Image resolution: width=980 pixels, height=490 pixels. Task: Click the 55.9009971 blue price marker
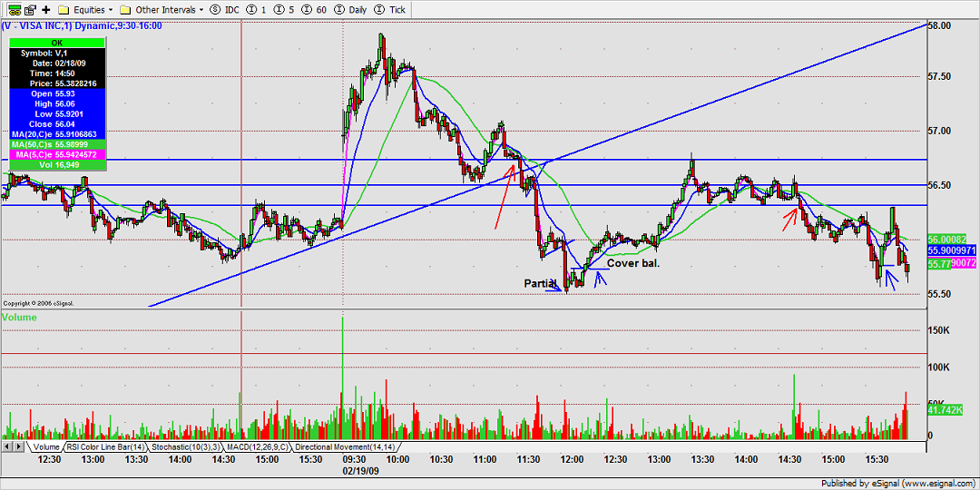click(x=950, y=250)
